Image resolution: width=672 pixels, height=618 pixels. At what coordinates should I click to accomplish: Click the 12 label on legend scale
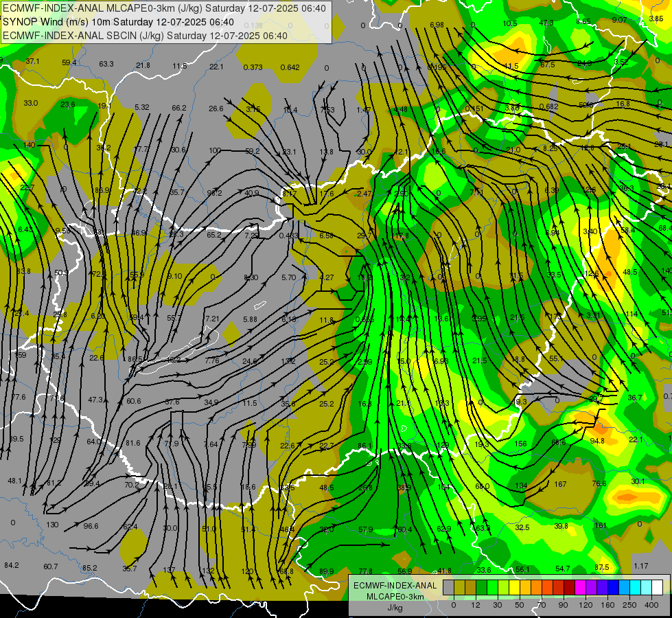point(476,605)
